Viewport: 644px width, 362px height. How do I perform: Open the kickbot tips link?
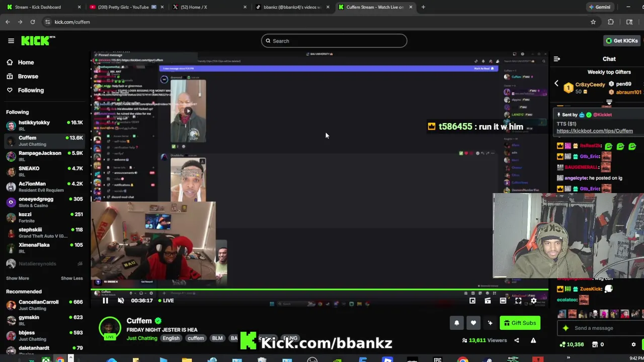click(x=595, y=131)
